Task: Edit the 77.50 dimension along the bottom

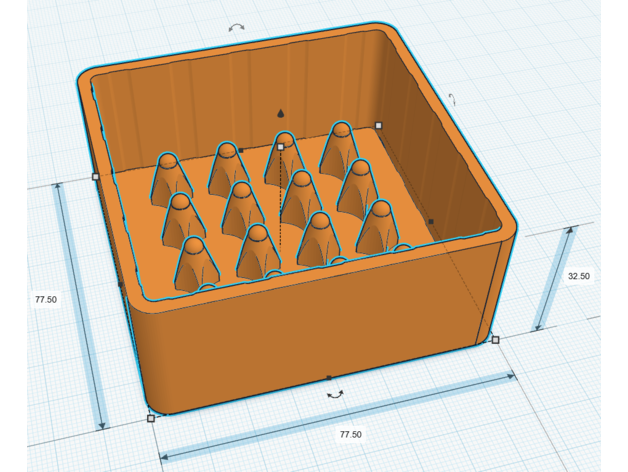Action: [350, 434]
